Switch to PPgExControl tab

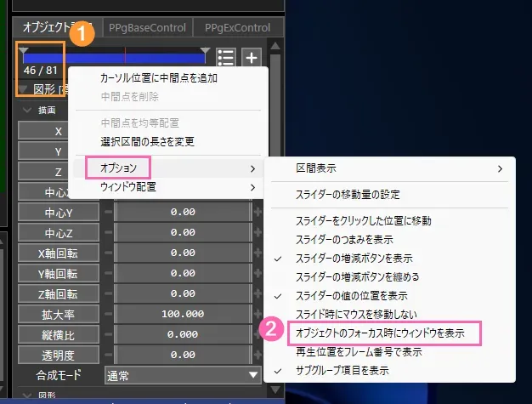237,27
